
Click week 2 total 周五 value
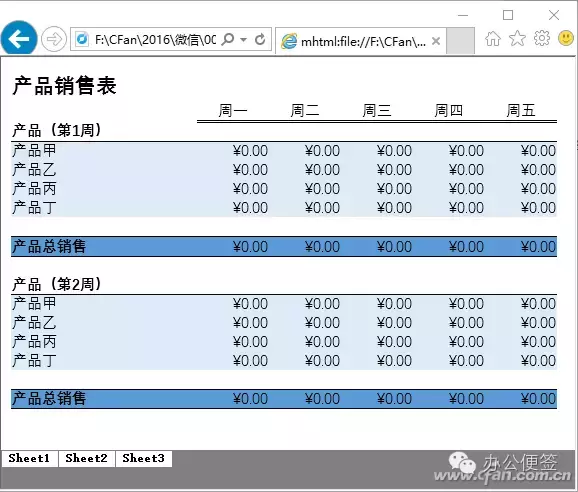click(x=538, y=399)
